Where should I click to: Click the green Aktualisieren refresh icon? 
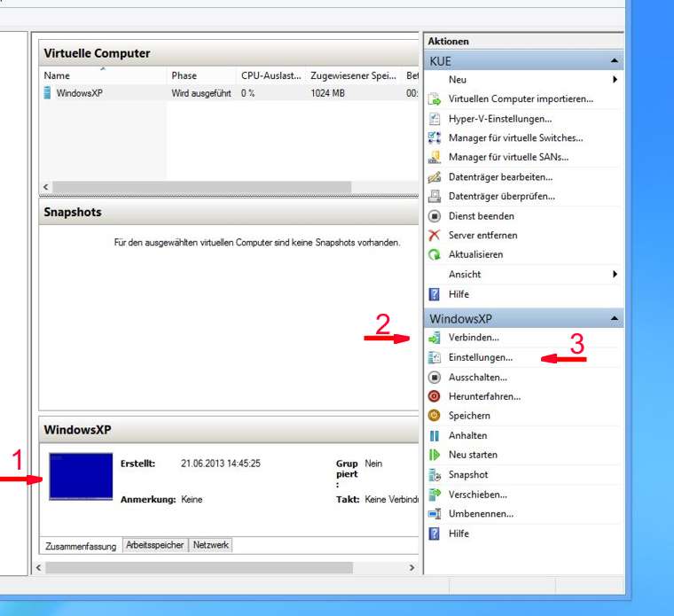coord(435,254)
